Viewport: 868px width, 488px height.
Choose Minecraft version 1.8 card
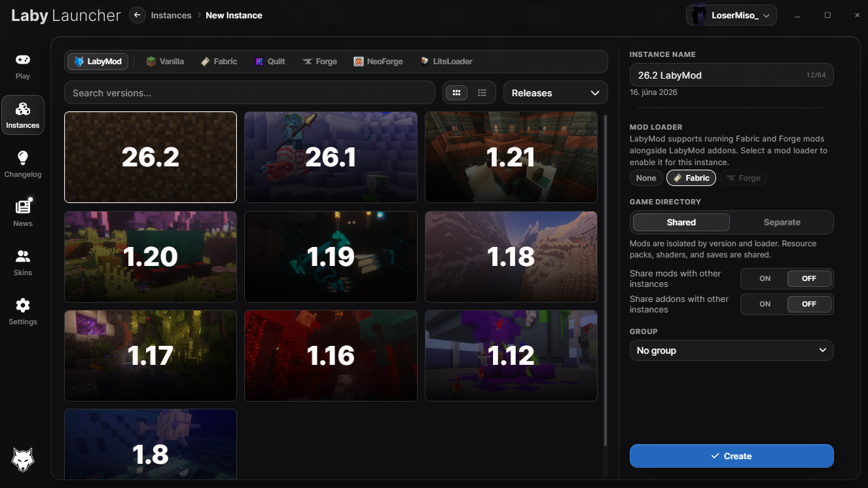[x=151, y=445]
